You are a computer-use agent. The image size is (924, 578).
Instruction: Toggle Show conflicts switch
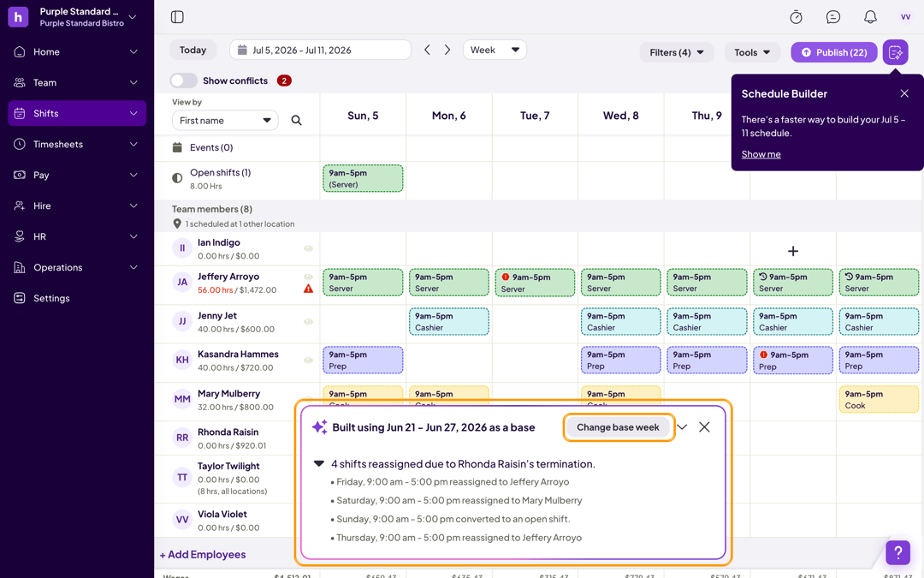[x=183, y=80]
